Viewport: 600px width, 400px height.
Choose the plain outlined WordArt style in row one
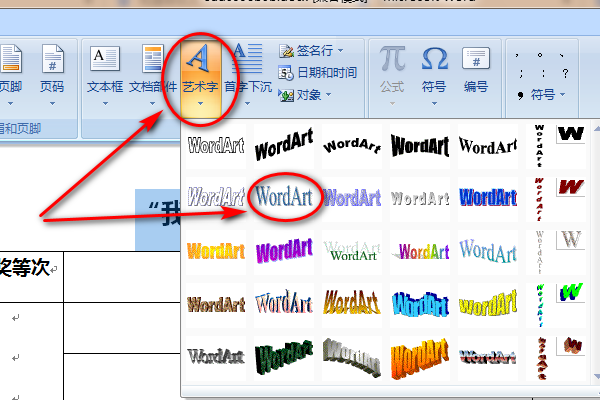(216, 146)
